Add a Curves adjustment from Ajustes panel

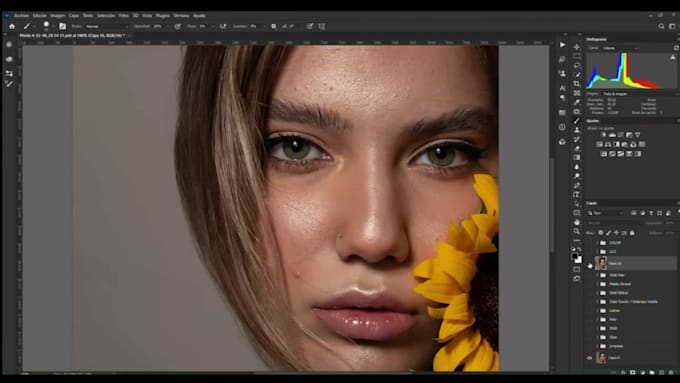(621, 135)
